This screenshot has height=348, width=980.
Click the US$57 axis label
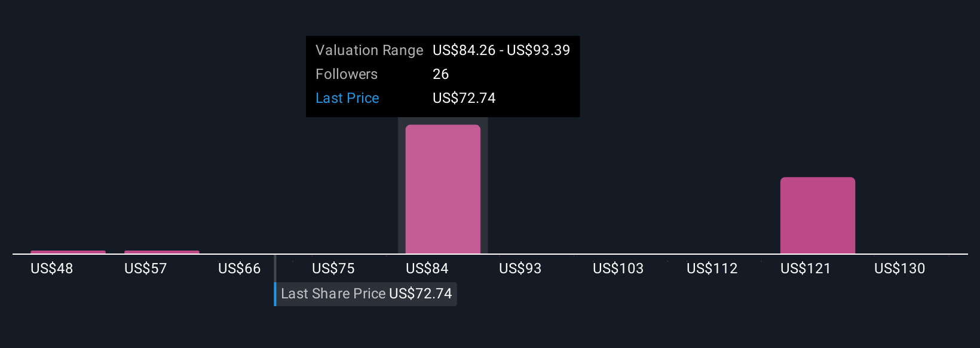coord(146,268)
